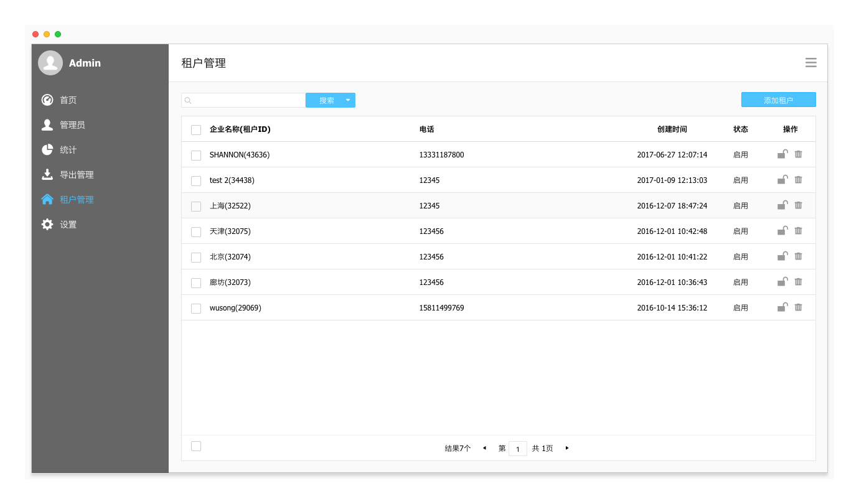Viewport: 859px width, 504px height.
Task: Check the test 2(34438) row checkbox
Action: click(x=196, y=181)
